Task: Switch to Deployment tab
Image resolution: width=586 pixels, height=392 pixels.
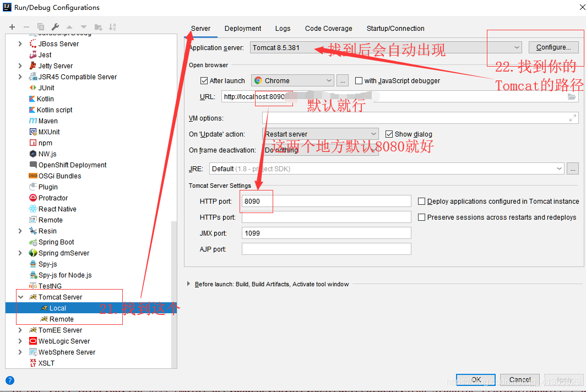Action: (243, 29)
